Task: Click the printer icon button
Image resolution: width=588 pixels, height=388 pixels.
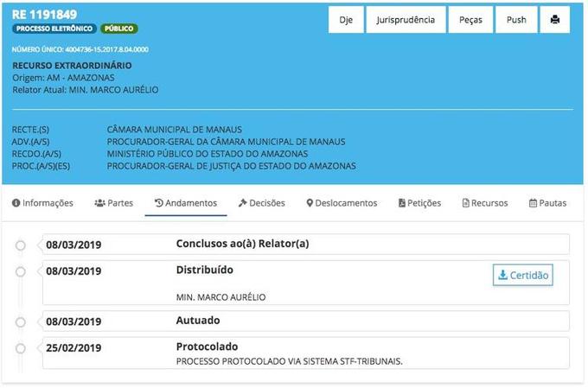Action: click(x=554, y=19)
